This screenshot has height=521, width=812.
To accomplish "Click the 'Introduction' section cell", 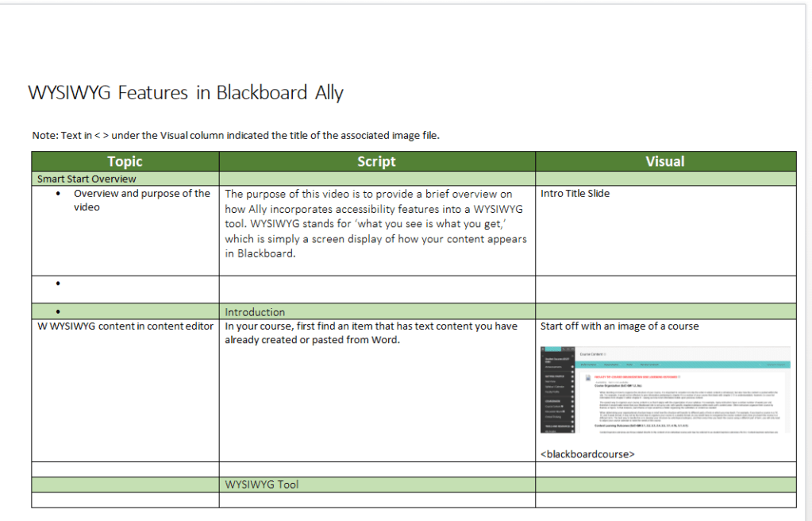I will 255,312.
